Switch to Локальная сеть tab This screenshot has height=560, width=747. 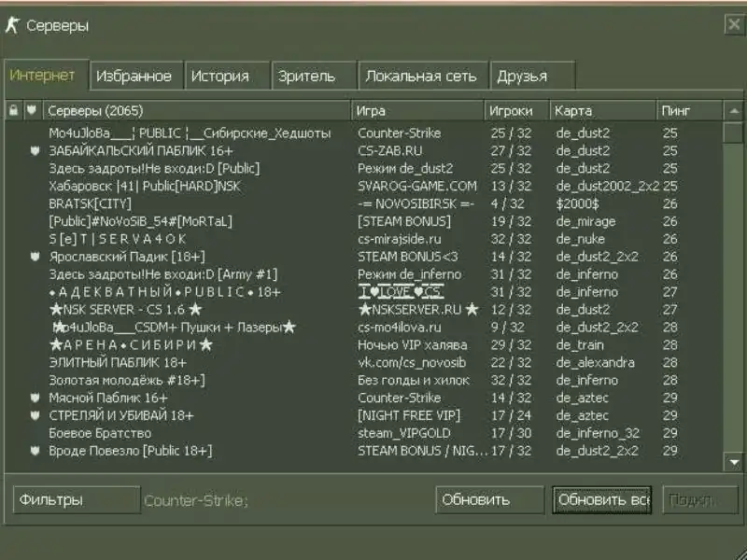423,76
